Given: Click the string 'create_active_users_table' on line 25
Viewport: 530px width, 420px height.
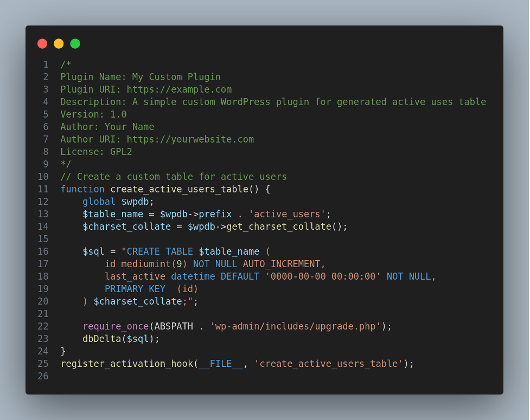Looking at the screenshot, I should click(328, 364).
